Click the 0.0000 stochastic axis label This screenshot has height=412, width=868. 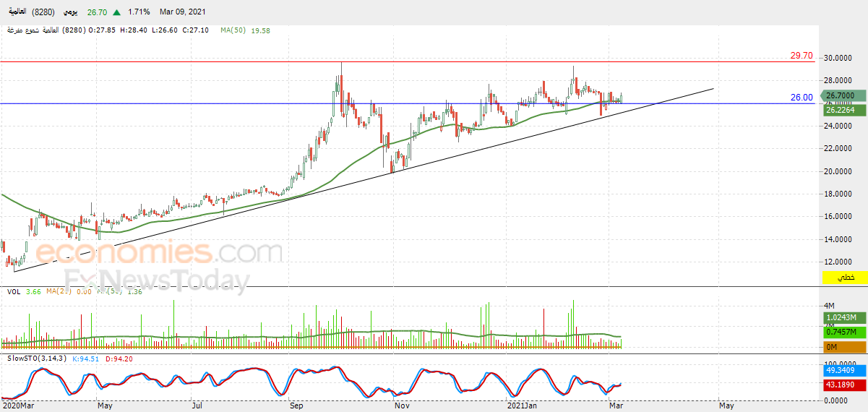click(837, 400)
